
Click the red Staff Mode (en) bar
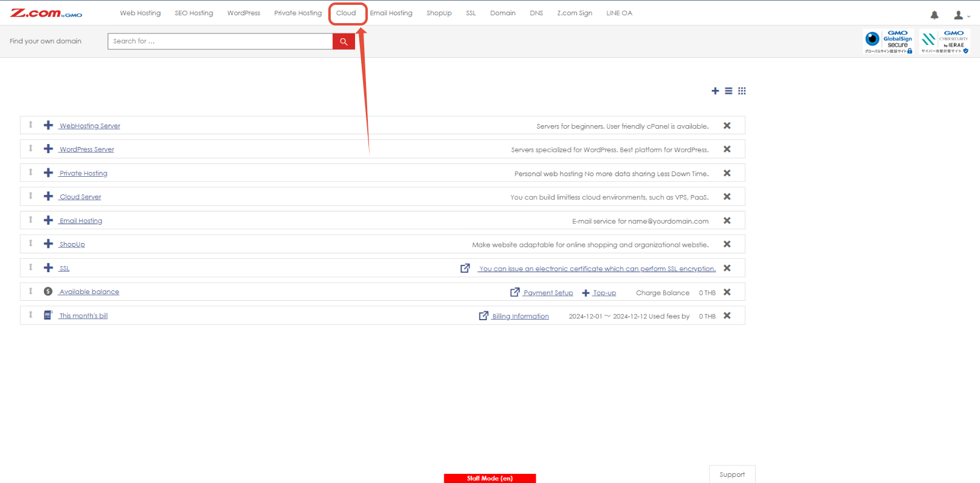pyautogui.click(x=490, y=478)
